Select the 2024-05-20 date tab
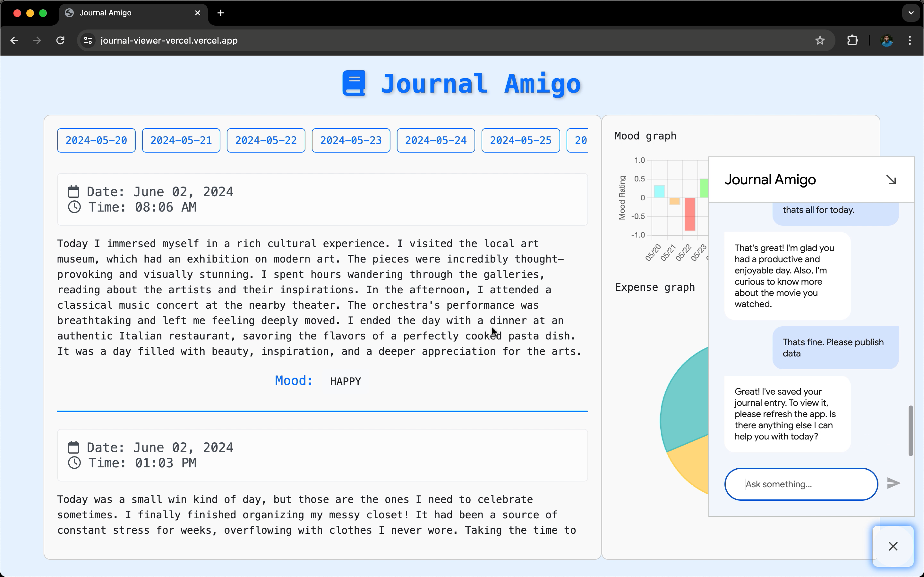 click(96, 140)
